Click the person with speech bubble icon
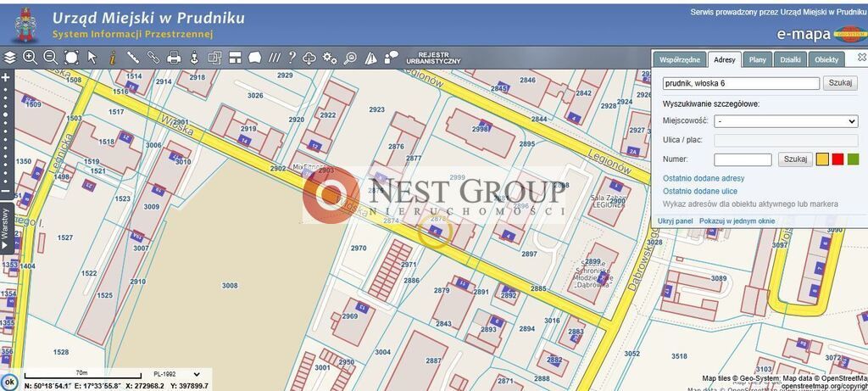868x391 pixels. 391,57
